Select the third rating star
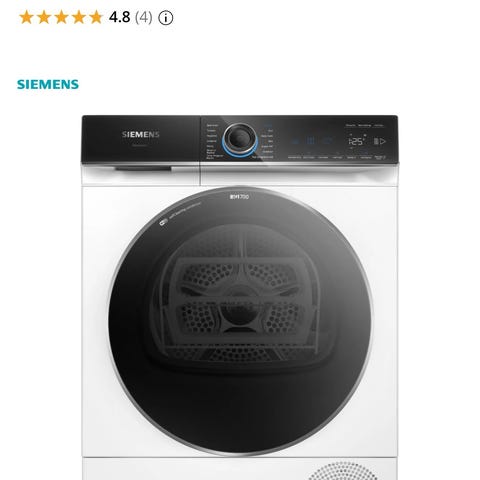The height and width of the screenshot is (480, 480). tap(61, 17)
